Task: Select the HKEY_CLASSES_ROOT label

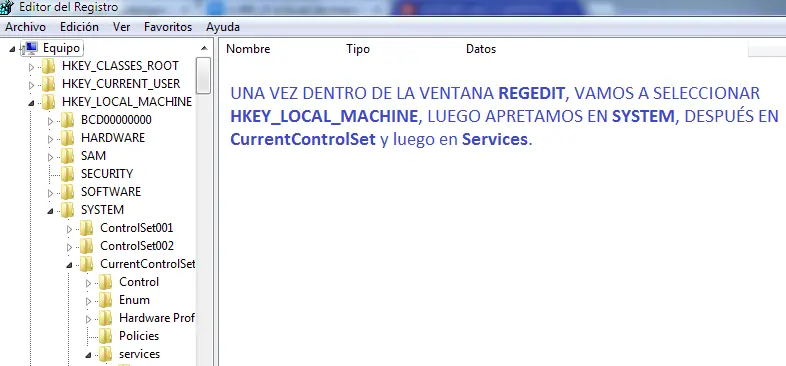Action: (x=120, y=66)
